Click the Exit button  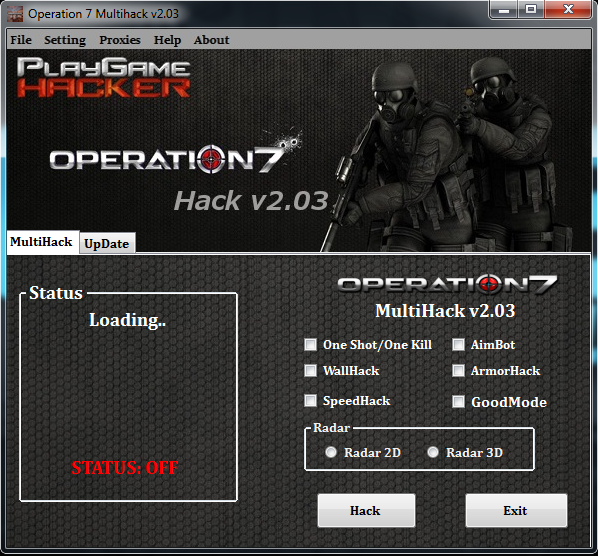coord(516,511)
